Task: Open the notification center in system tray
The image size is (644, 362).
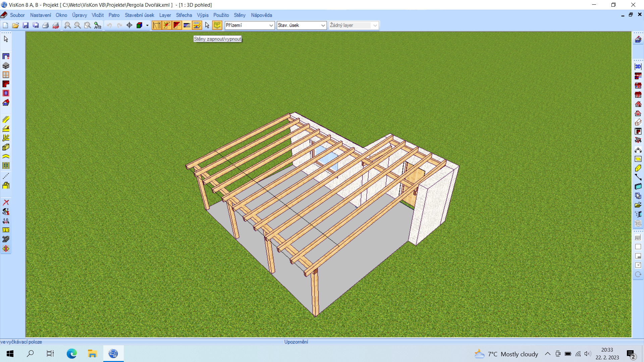Action: point(631,354)
